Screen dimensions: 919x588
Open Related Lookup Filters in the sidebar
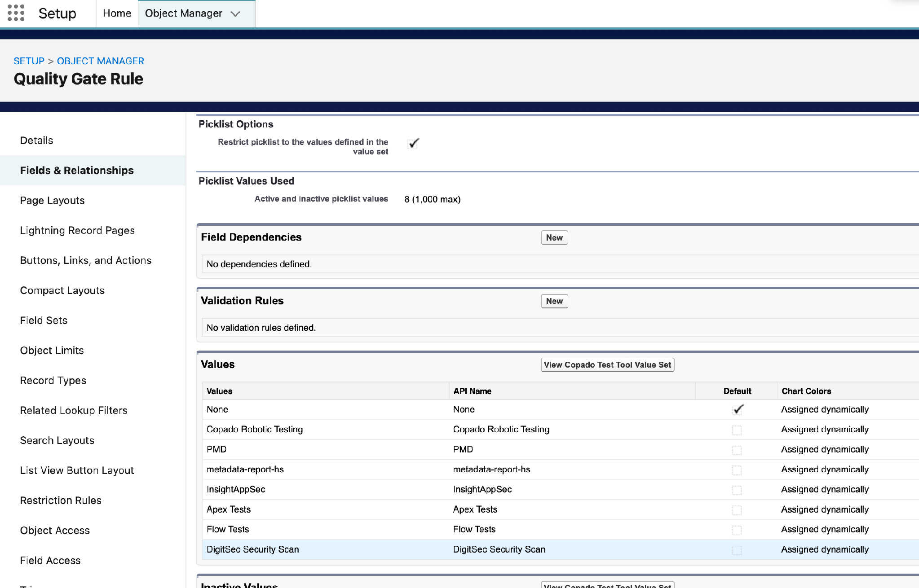[x=74, y=411]
